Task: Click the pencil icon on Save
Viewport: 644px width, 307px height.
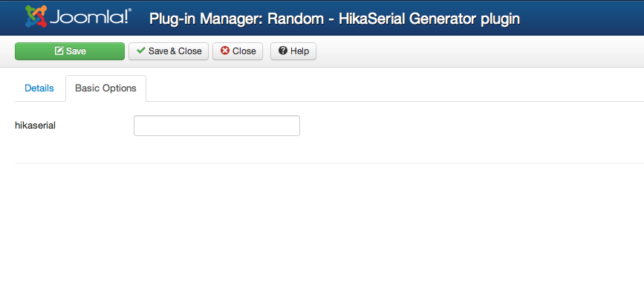Action: point(59,51)
